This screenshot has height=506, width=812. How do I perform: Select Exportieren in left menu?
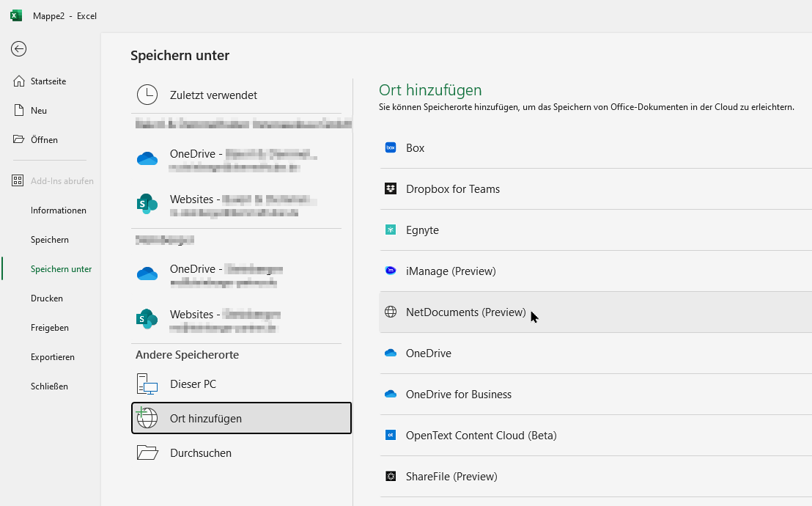click(x=52, y=357)
